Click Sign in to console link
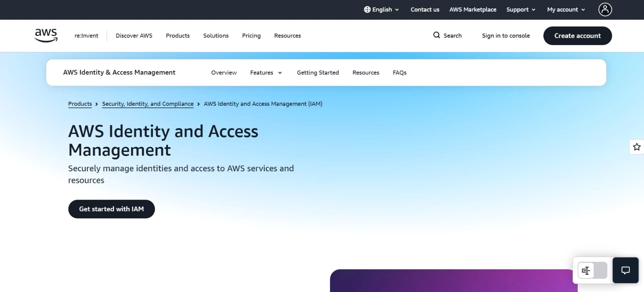644x292 pixels. (x=506, y=36)
